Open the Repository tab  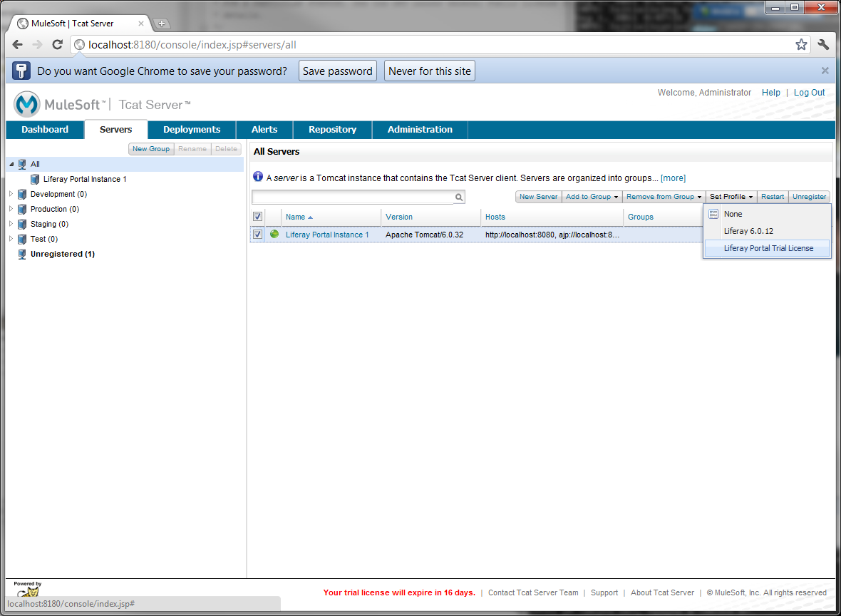pos(333,129)
